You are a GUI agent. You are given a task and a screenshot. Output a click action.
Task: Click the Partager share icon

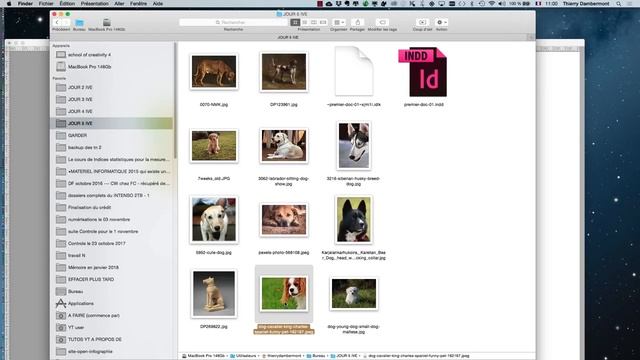358,22
